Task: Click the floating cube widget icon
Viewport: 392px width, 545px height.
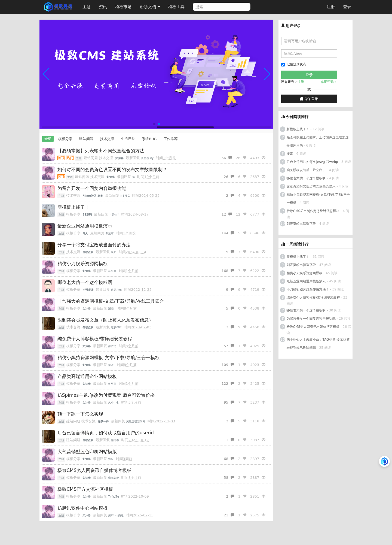Action: point(384,461)
